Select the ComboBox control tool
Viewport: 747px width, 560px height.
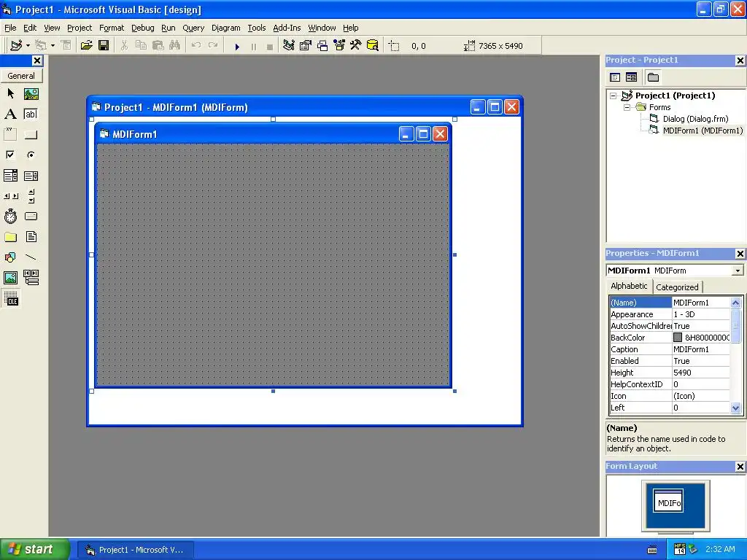coord(10,175)
